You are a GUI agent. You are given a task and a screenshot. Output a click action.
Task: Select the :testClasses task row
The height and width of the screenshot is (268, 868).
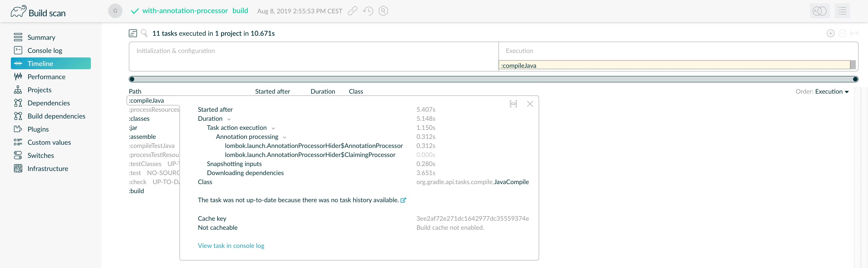point(154,164)
